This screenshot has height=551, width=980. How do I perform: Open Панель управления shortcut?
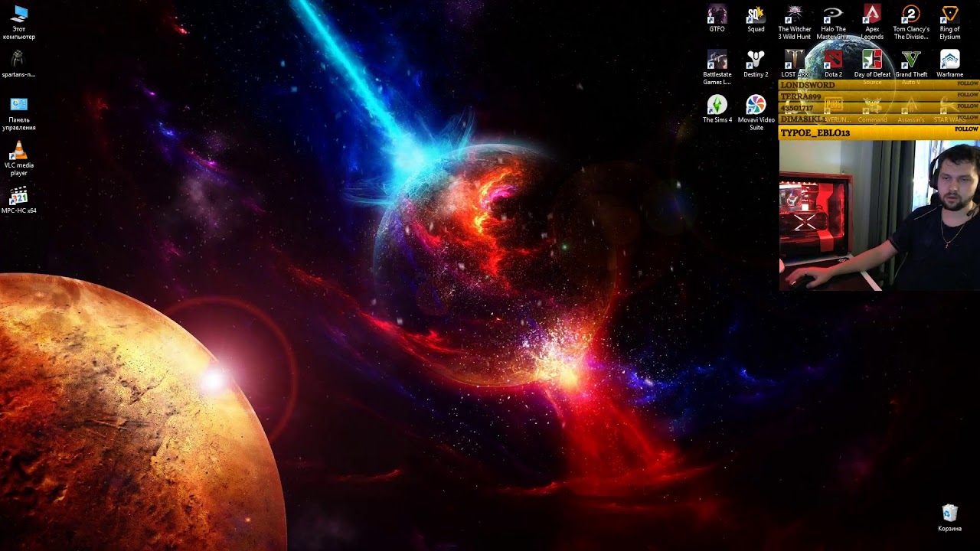click(x=19, y=113)
